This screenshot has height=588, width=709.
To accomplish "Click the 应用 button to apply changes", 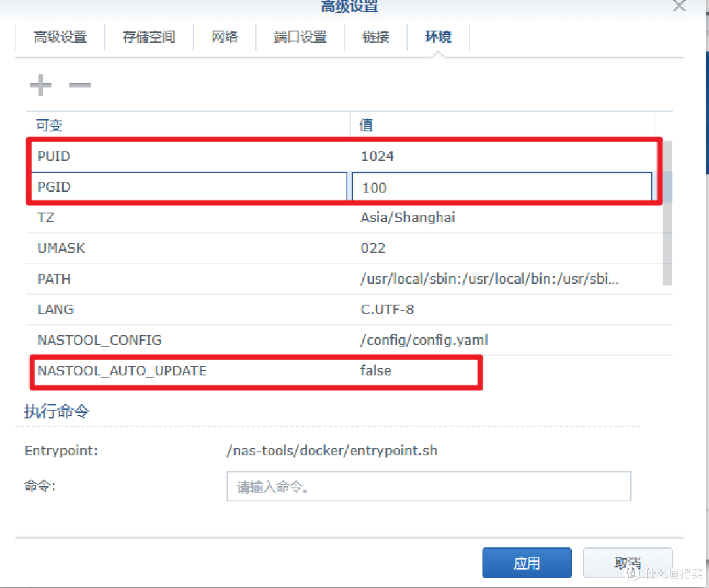I will pos(526,562).
